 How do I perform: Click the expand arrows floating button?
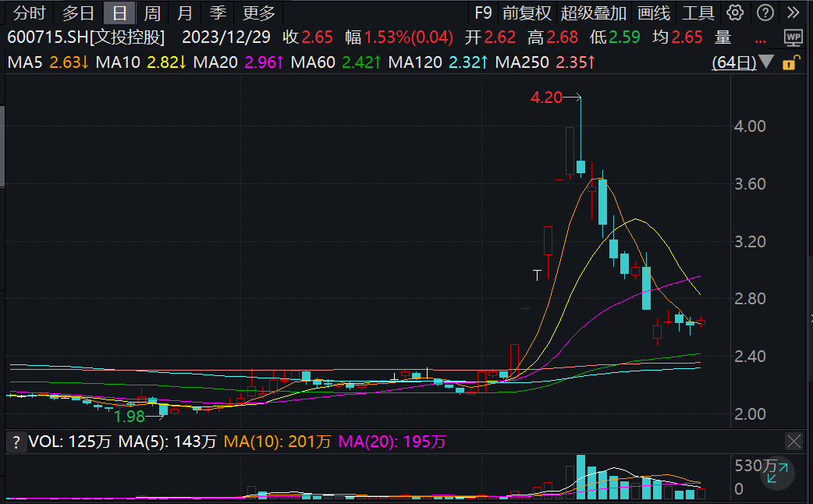pos(777,474)
